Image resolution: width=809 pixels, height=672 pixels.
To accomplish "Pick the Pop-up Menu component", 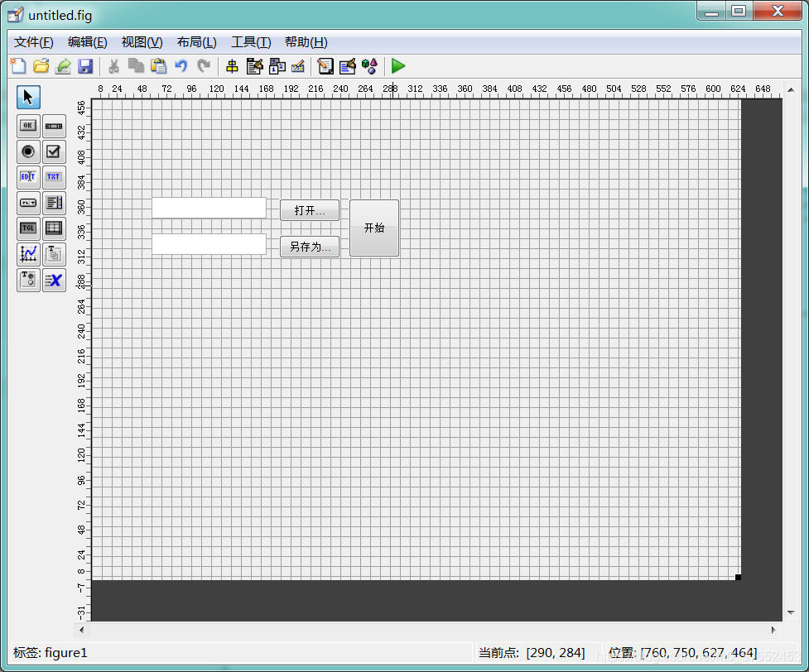I will click(x=28, y=203).
